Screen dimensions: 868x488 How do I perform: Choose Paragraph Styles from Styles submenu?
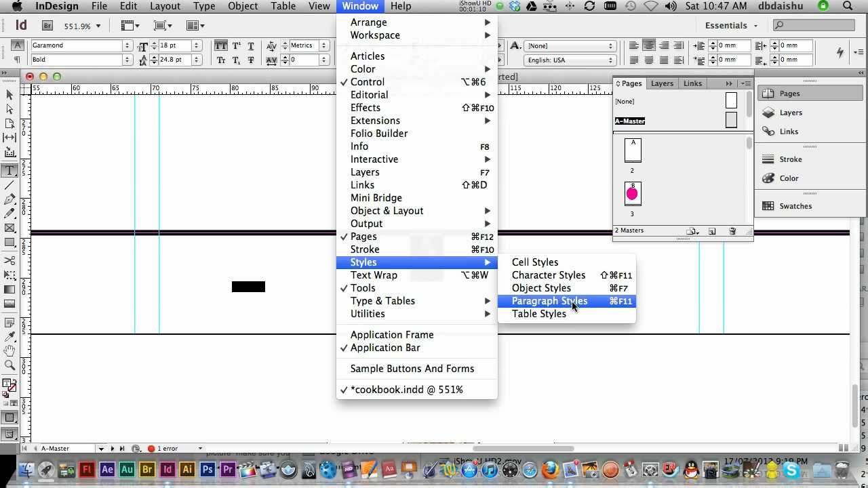point(566,301)
